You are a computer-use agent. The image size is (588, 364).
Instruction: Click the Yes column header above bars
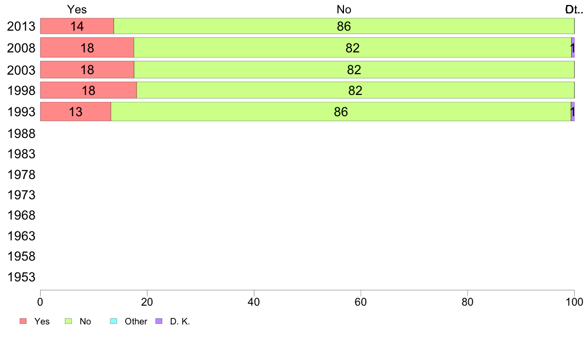(77, 9)
